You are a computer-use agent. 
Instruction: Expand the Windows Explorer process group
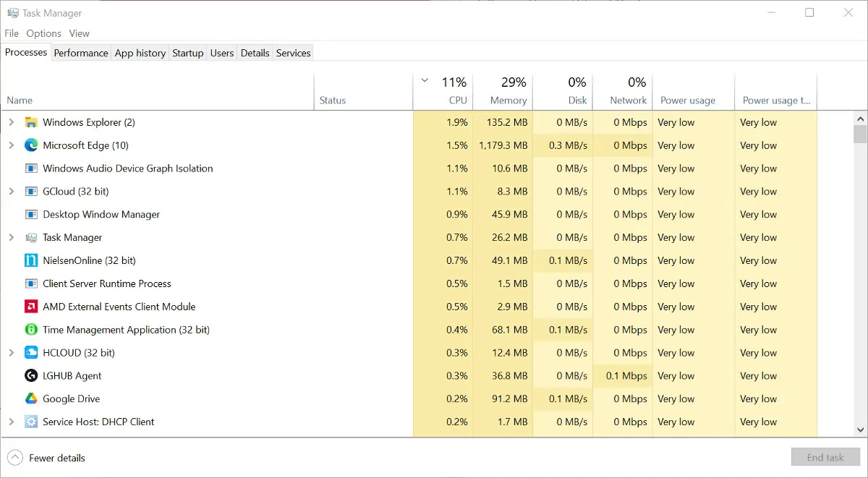[x=11, y=121]
